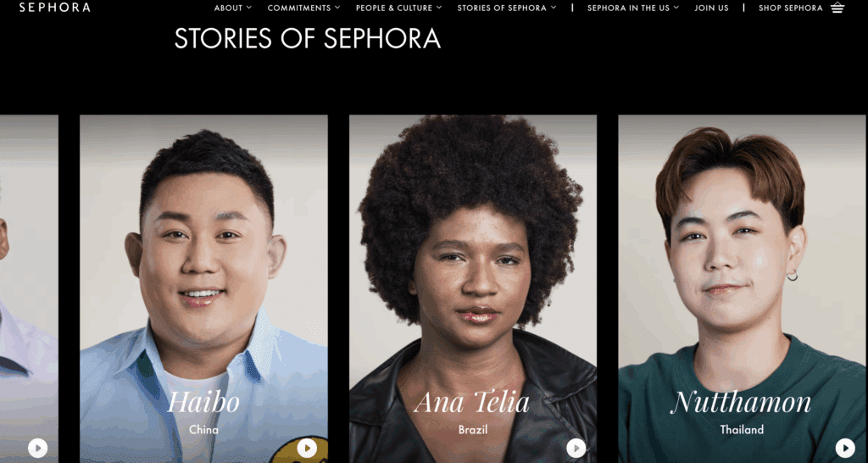Screen dimensions: 868x463
Task: Click the Shop Sephora link
Action: click(791, 8)
